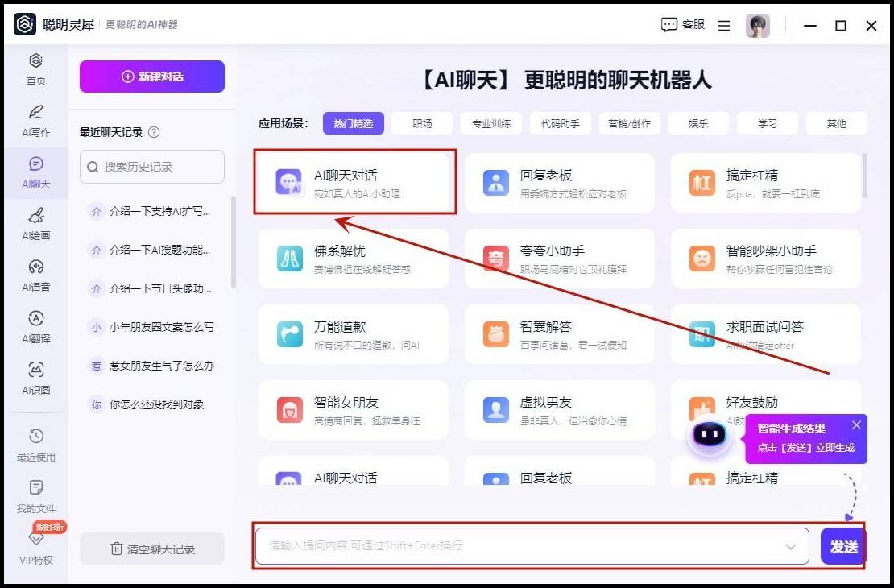
Task: Switch to the 职场 scenario tab
Action: tap(422, 123)
